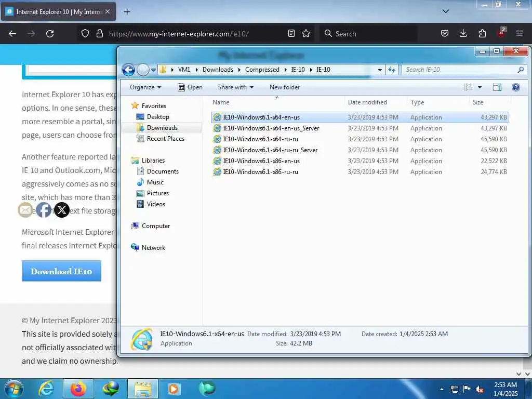Open Firefox downloads panel
Screen dimensions: 532x399
[x=463, y=33]
